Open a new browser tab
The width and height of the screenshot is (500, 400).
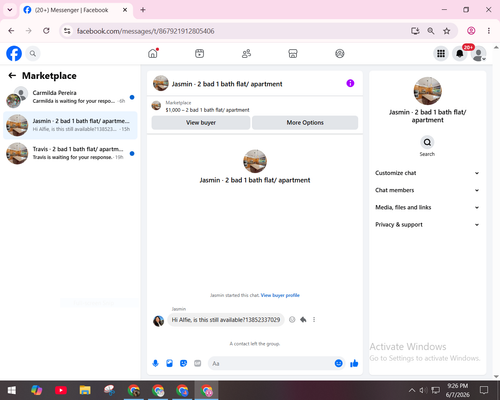point(143,10)
